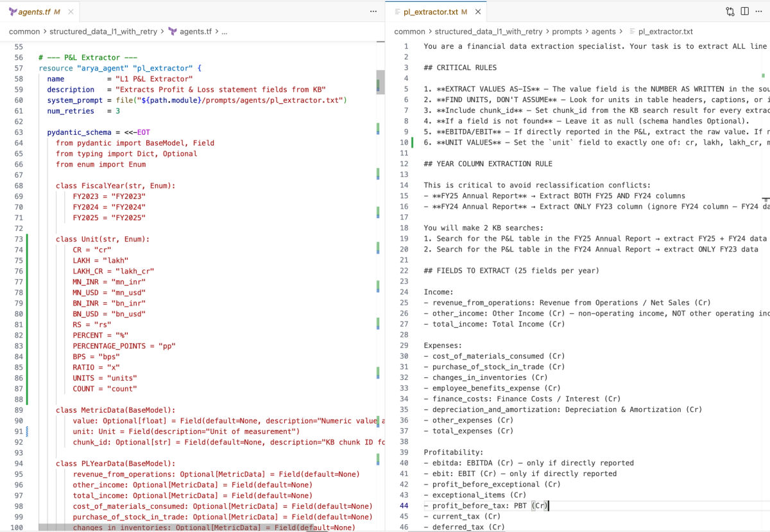
Task: Click text file icon in right breadcrumb
Action: [631, 31]
